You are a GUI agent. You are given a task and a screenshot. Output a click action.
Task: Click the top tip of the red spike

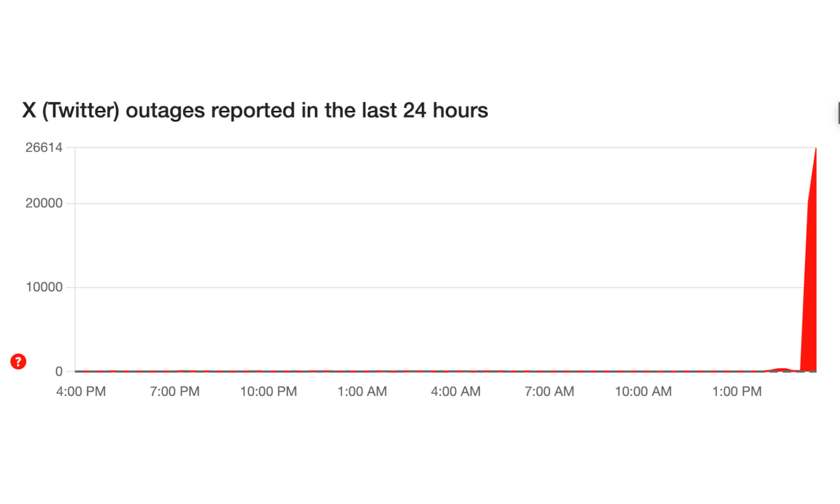point(816,149)
